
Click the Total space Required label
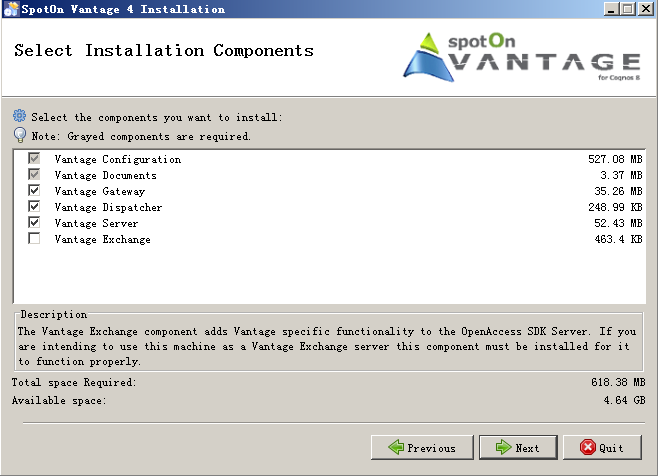pos(74,382)
